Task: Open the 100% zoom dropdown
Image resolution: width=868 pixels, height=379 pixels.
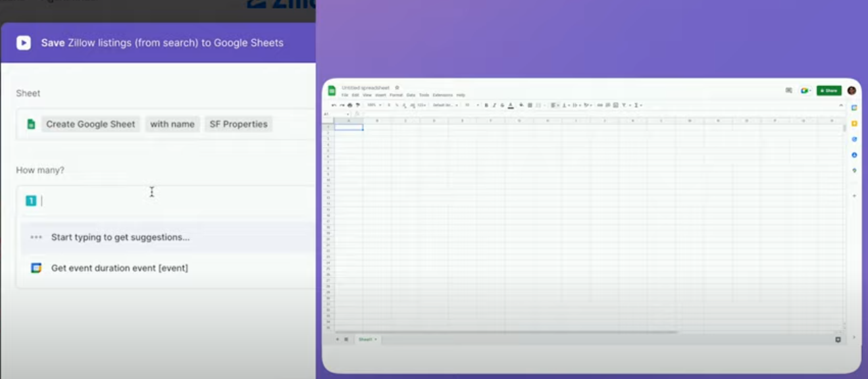Action: coord(374,105)
